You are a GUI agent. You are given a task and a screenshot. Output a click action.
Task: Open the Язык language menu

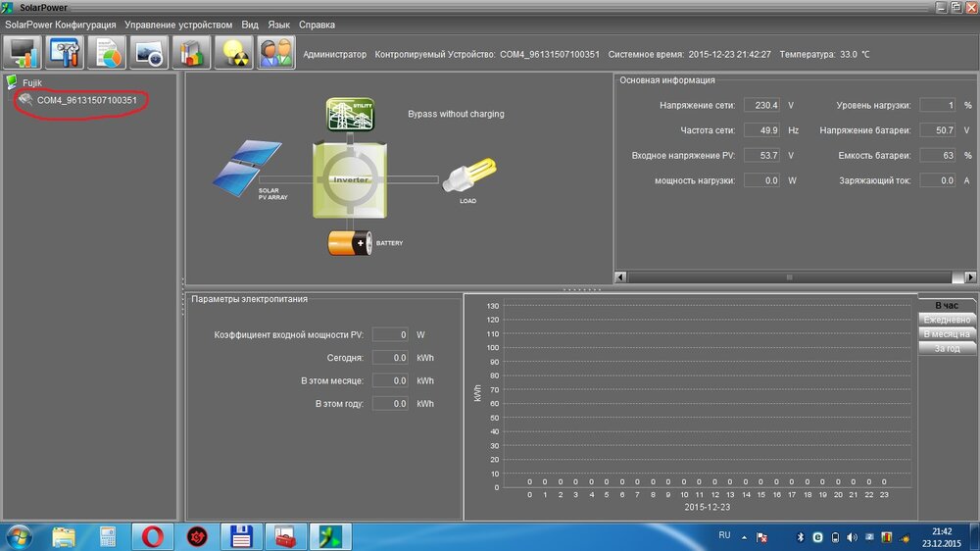(x=278, y=25)
